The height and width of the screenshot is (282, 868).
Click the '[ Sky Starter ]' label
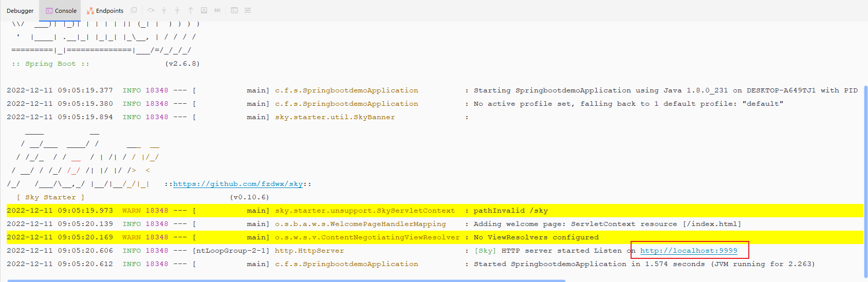coord(50,197)
